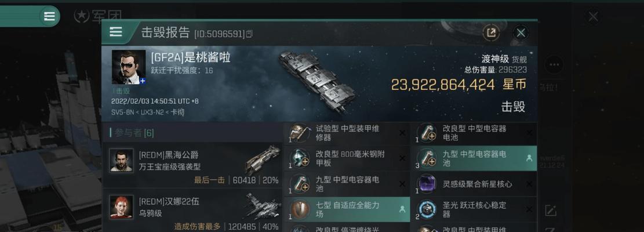Share the kill report via export icon
644x232 pixels.
point(491,33)
